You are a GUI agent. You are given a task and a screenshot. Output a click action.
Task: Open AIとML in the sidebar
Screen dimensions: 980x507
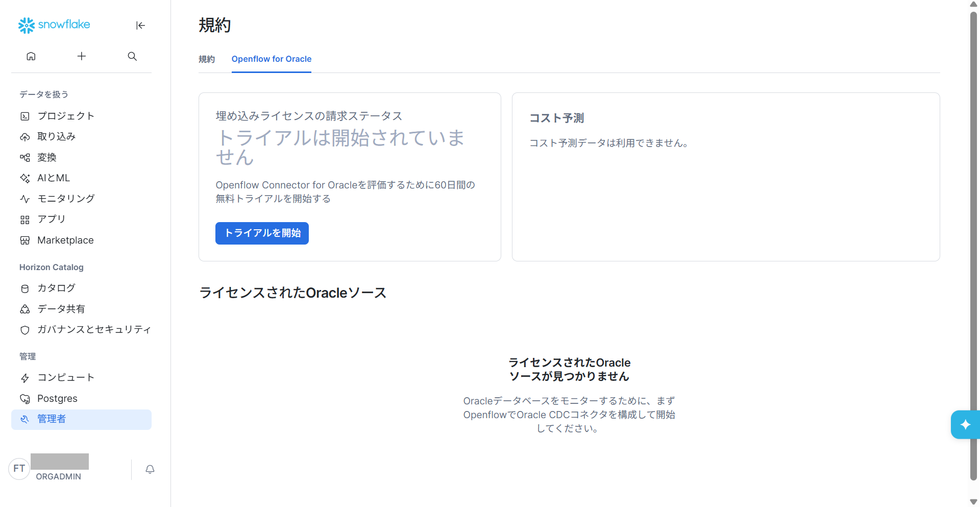82,178
